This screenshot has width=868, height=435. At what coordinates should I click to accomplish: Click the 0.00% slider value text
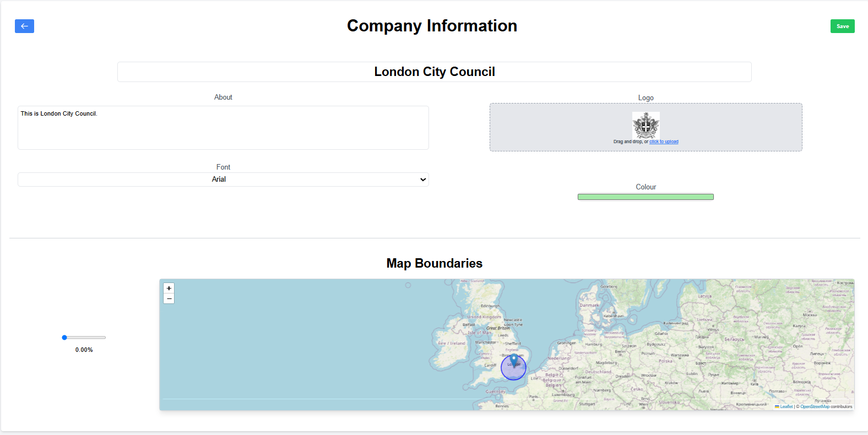click(x=84, y=350)
